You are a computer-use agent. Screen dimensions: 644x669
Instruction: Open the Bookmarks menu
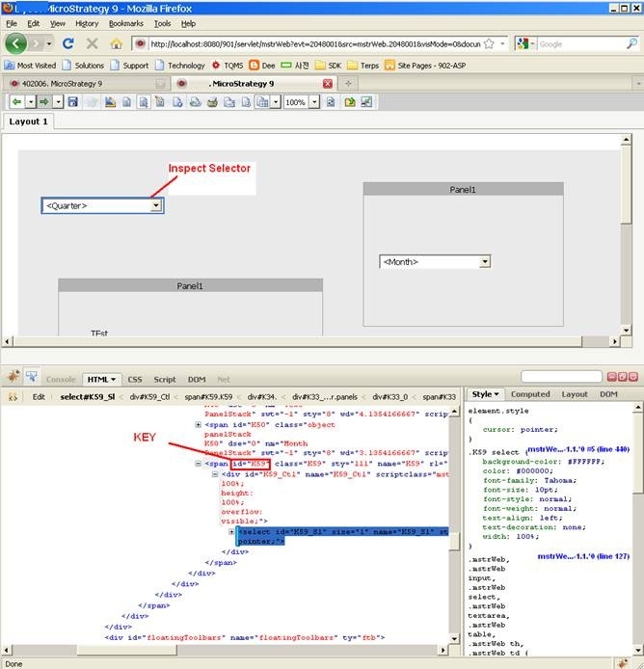click(x=125, y=23)
